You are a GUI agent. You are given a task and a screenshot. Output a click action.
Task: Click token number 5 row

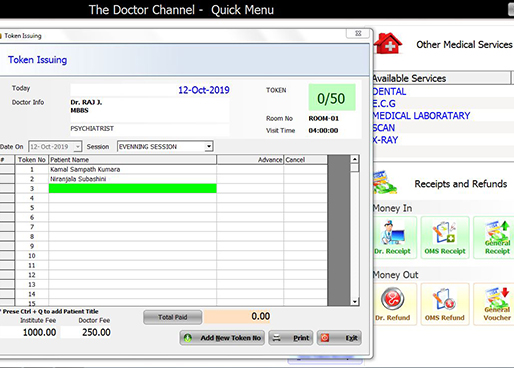[x=32, y=208]
